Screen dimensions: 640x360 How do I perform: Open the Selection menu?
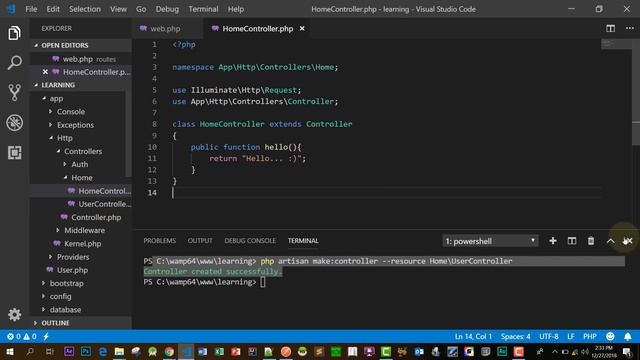(x=84, y=9)
